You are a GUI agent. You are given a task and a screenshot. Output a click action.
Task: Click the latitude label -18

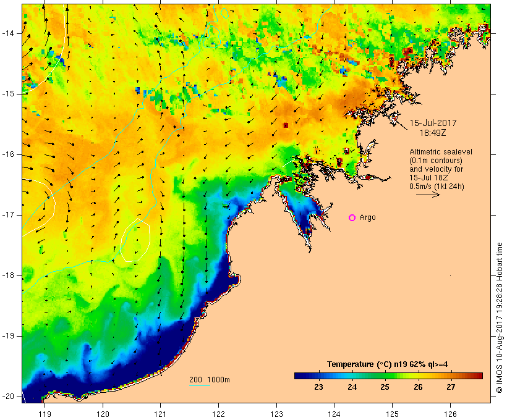coord(8,275)
